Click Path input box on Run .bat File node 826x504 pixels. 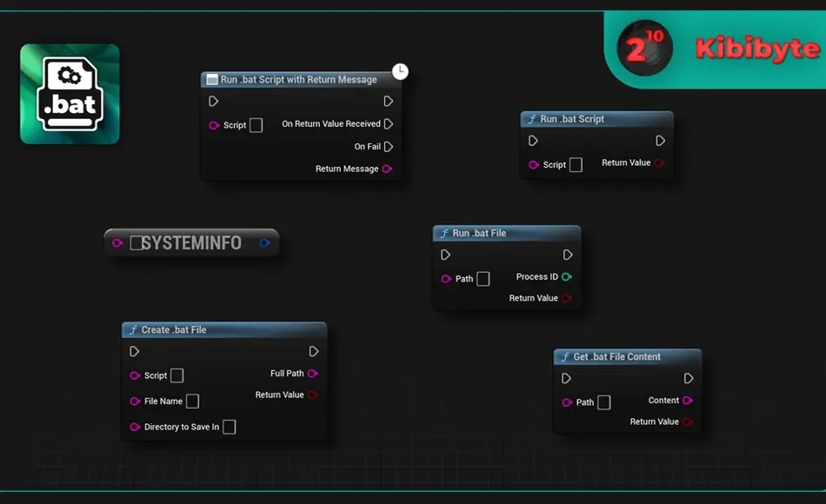[x=483, y=279]
